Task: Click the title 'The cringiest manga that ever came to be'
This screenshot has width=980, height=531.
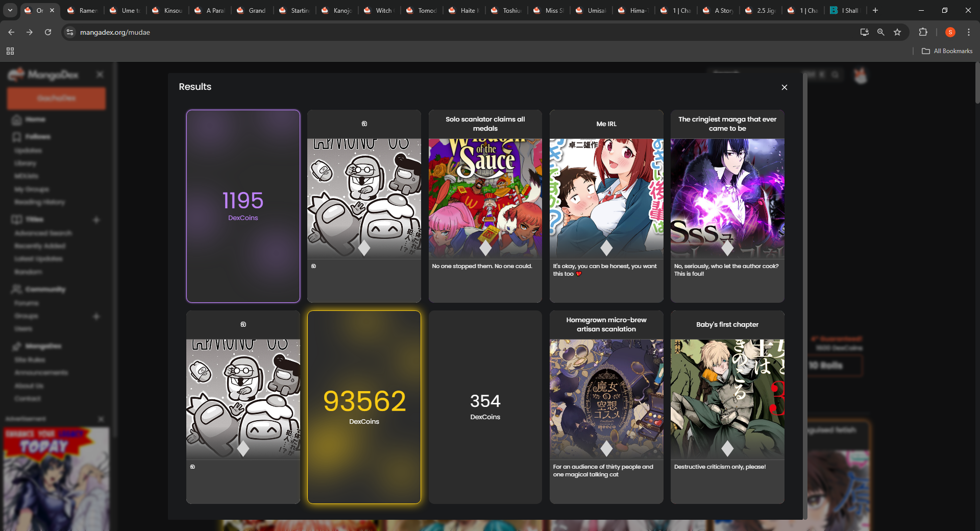Action: pos(727,124)
